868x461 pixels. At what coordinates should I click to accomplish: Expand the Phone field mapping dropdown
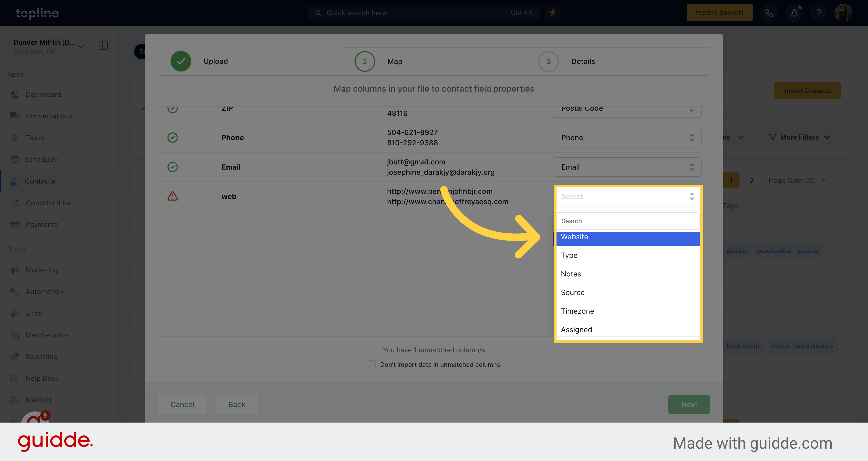tap(627, 138)
